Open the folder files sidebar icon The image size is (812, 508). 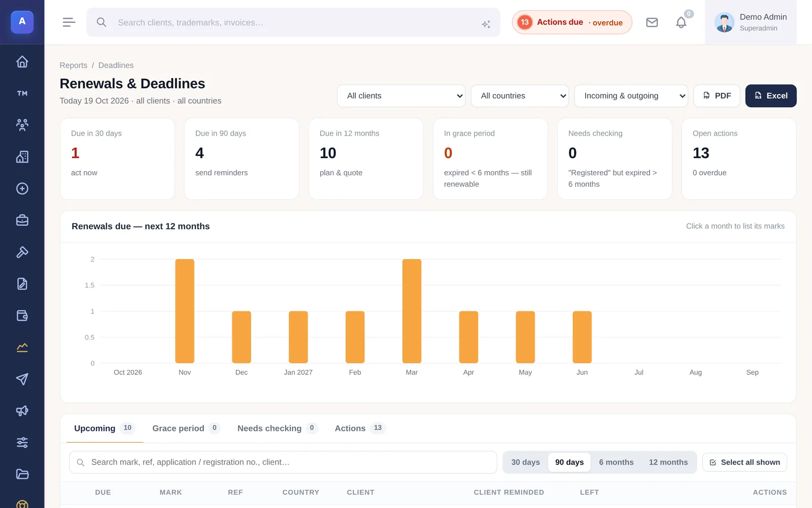click(22, 474)
